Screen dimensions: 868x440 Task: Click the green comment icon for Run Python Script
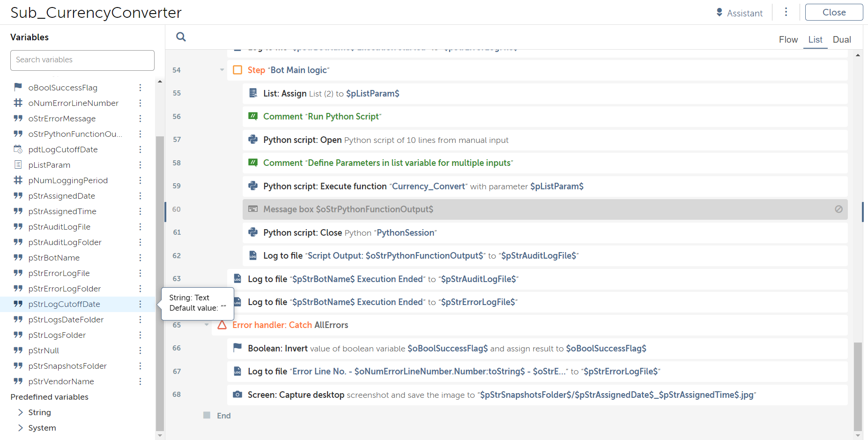tap(253, 116)
